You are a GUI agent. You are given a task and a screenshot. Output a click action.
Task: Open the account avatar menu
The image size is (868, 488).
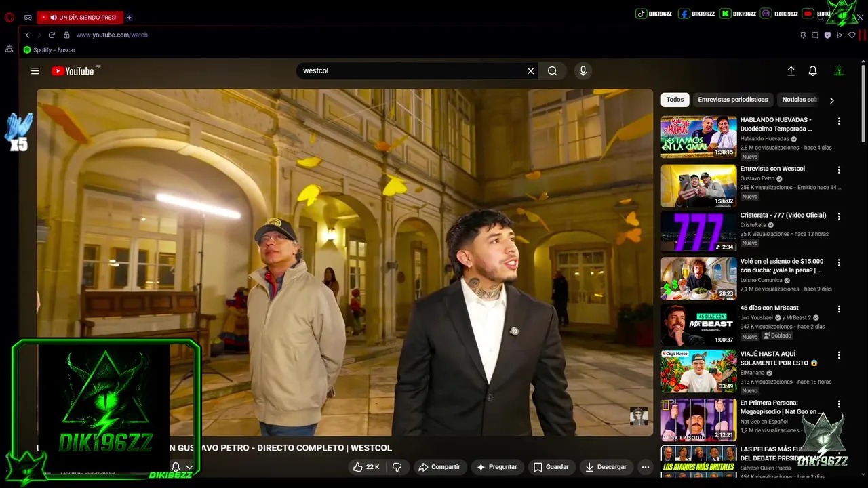coord(839,70)
